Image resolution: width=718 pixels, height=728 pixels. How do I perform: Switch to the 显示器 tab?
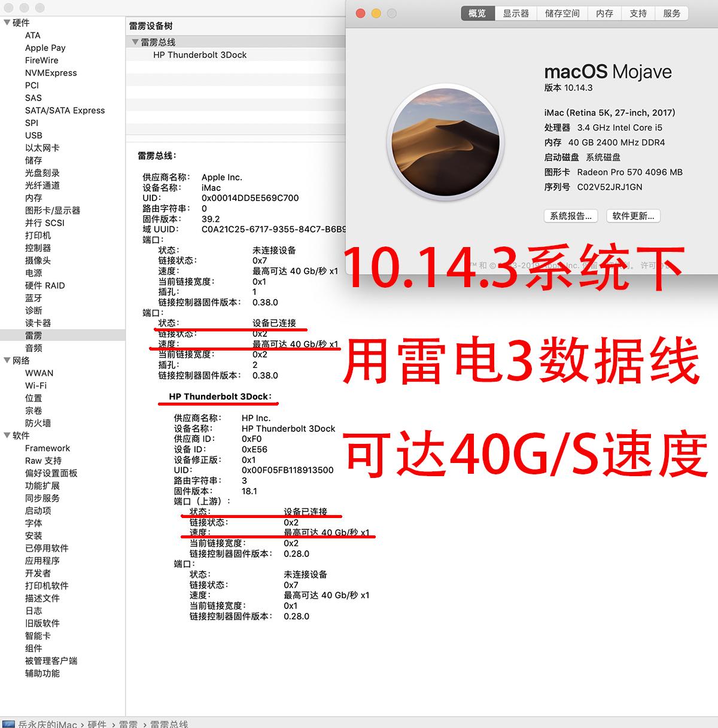point(516,13)
